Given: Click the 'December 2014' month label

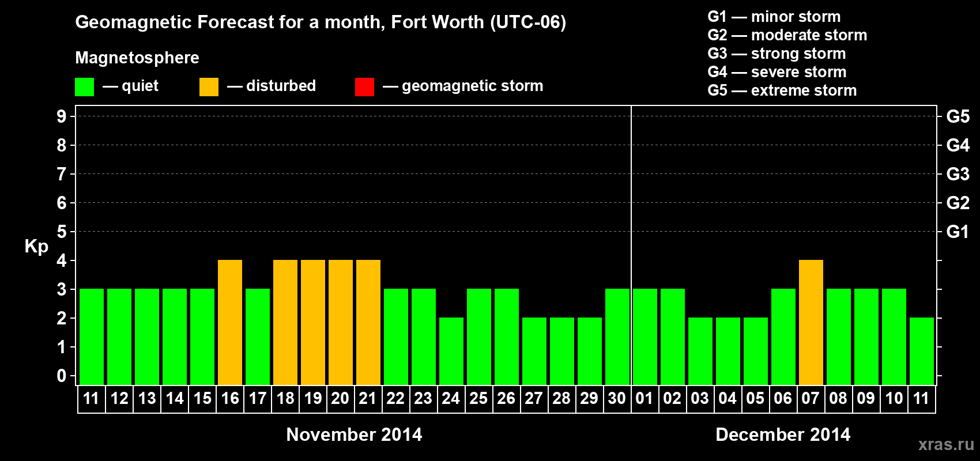Looking at the screenshot, I should point(783,434).
